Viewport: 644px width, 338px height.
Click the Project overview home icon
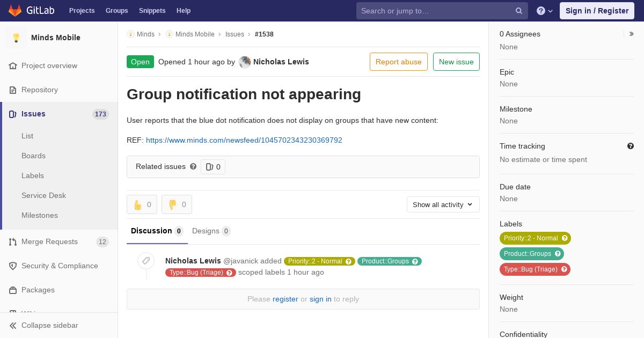(x=13, y=65)
